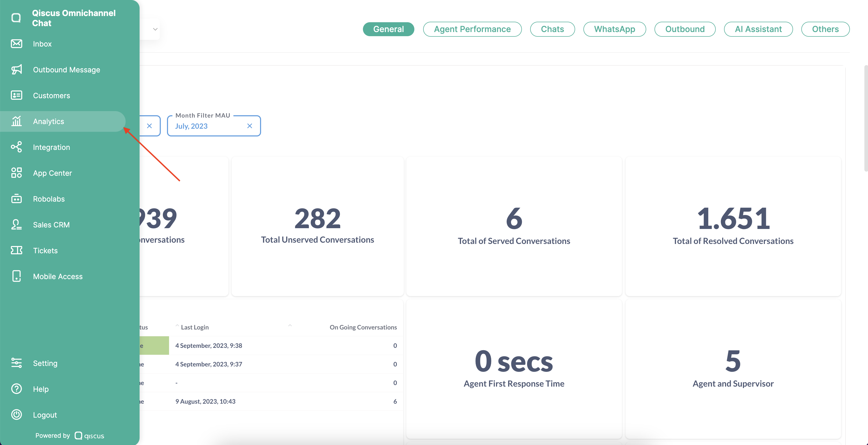Open the Month Filter MAU date field
This screenshot has height=445, width=868.
pos(214,126)
